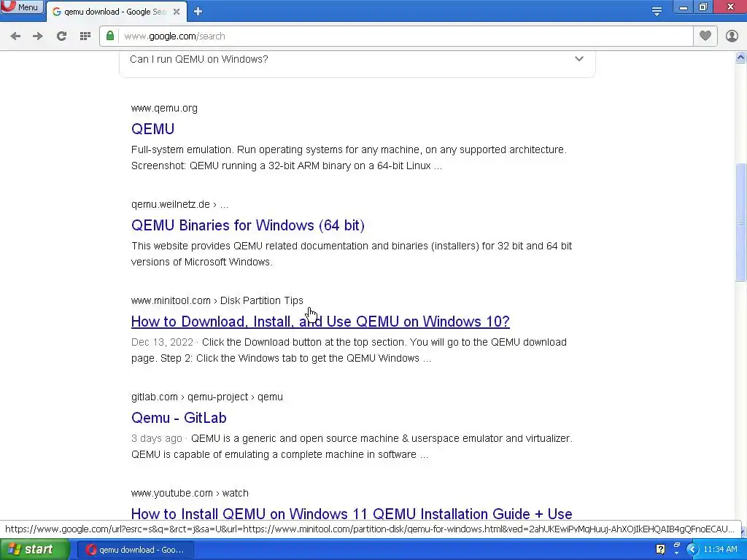Reload the page
747x560 pixels.
pyautogui.click(x=61, y=36)
